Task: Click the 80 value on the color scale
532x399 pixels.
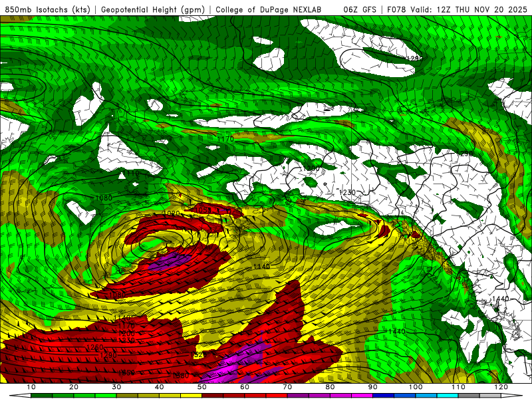Action: coord(330,387)
